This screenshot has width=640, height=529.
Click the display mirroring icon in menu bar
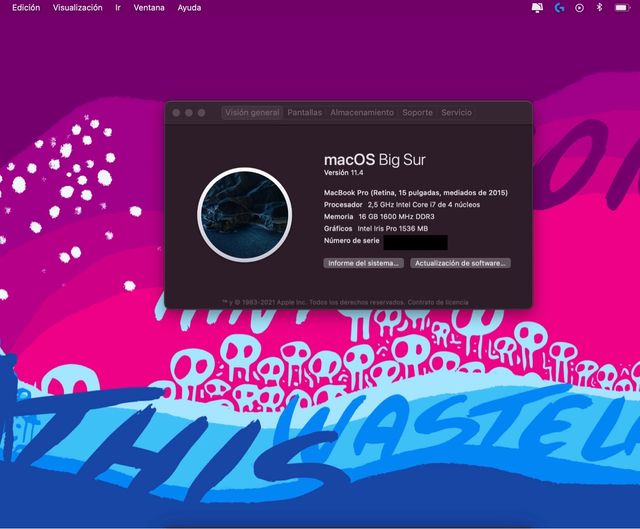(x=537, y=7)
